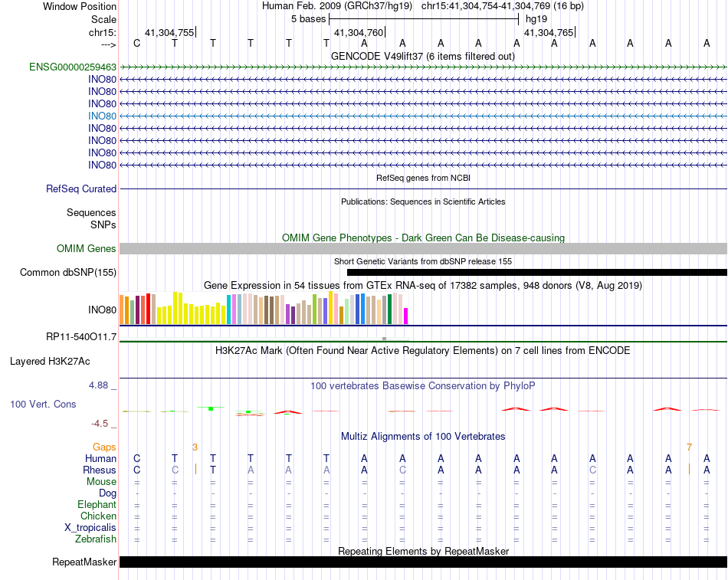Click the Human alignment row label
The height and width of the screenshot is (580, 728).
coord(100,459)
